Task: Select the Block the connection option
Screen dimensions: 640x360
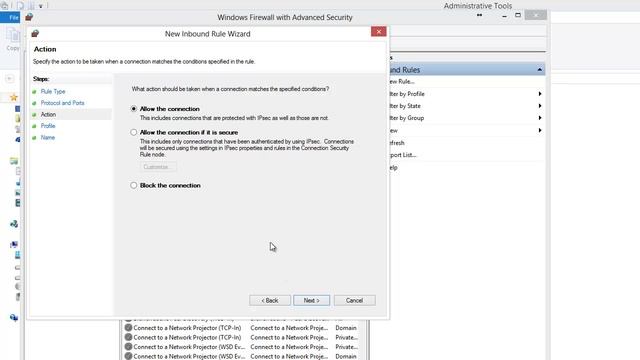Action: [133, 185]
